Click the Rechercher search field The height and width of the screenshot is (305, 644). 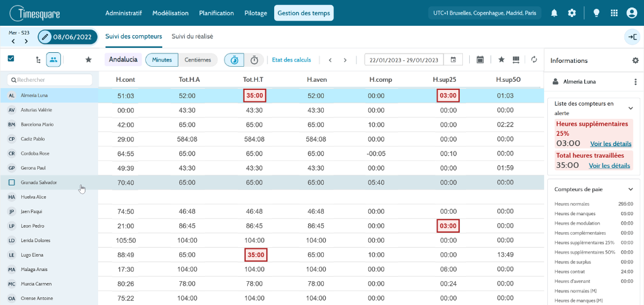[50, 80]
